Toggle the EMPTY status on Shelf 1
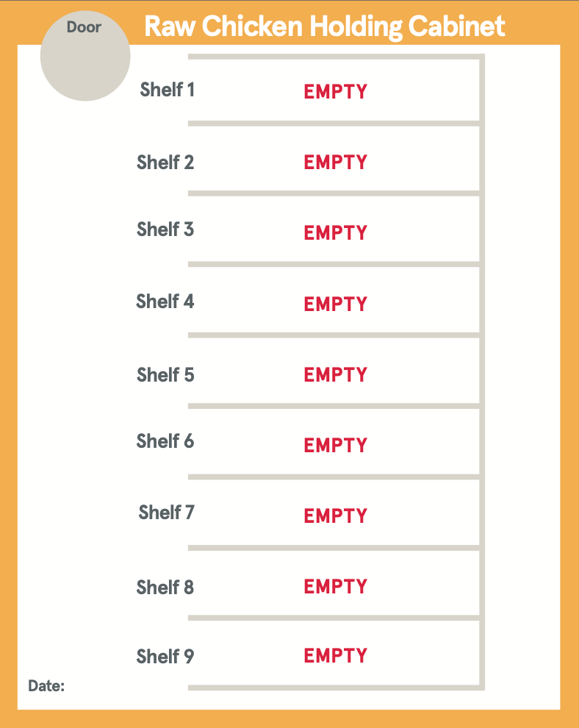Viewport: 579px width, 728px height. pos(336,92)
